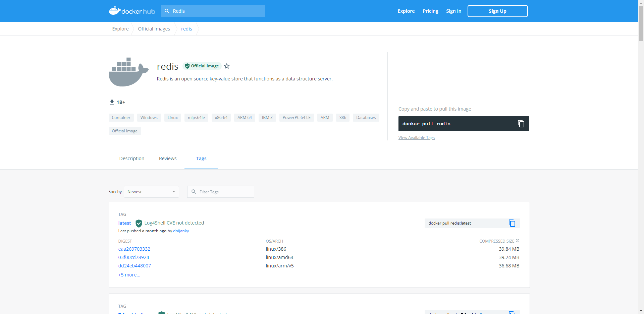
Task: Switch to the Reviews tab
Action: pos(168,158)
